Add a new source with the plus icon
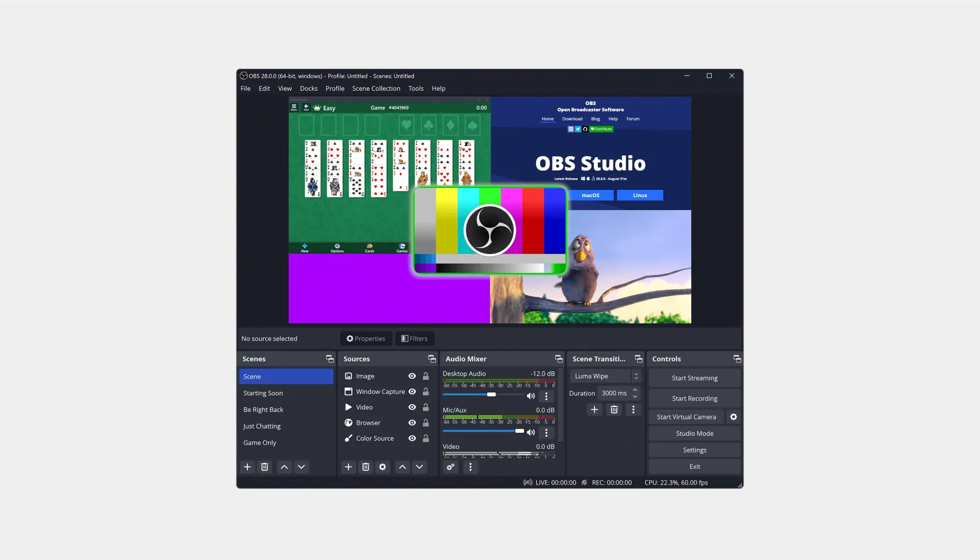 coord(348,467)
